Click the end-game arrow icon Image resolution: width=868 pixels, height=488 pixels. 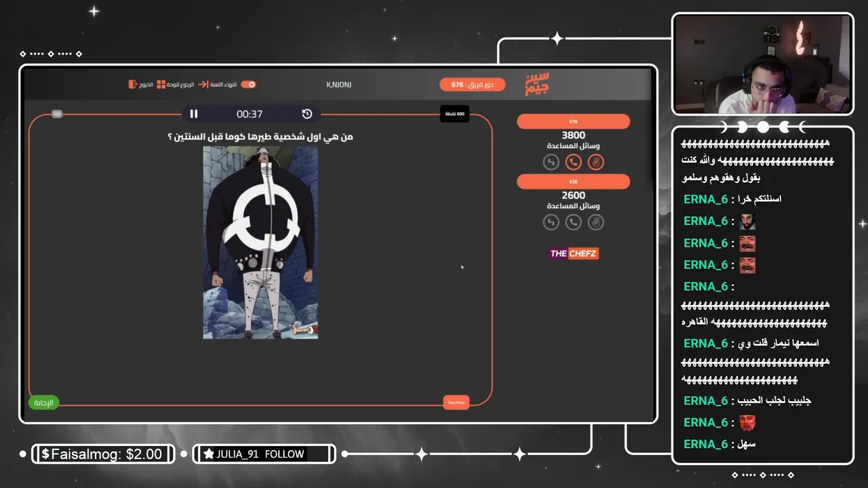(x=203, y=85)
